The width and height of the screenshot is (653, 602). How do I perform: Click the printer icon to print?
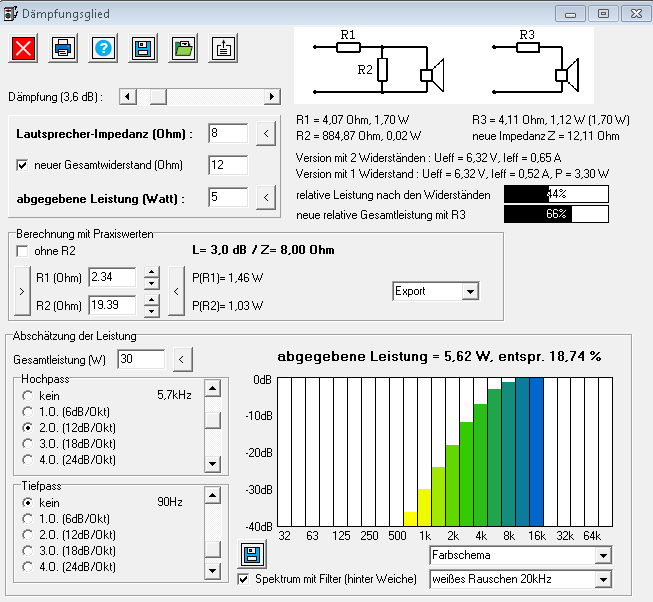(x=63, y=48)
